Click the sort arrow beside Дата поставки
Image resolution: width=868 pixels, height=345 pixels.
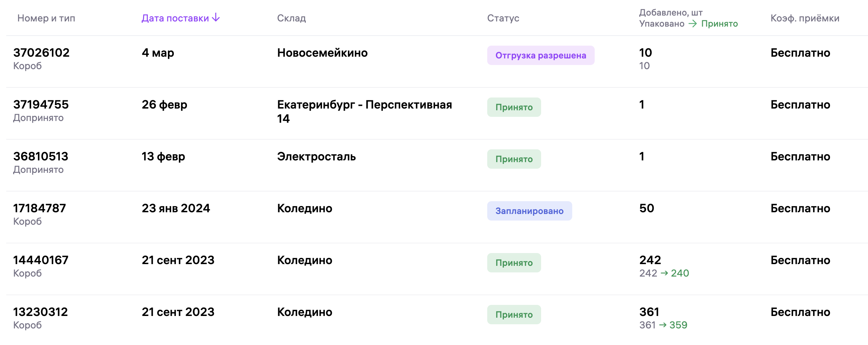coord(216,18)
